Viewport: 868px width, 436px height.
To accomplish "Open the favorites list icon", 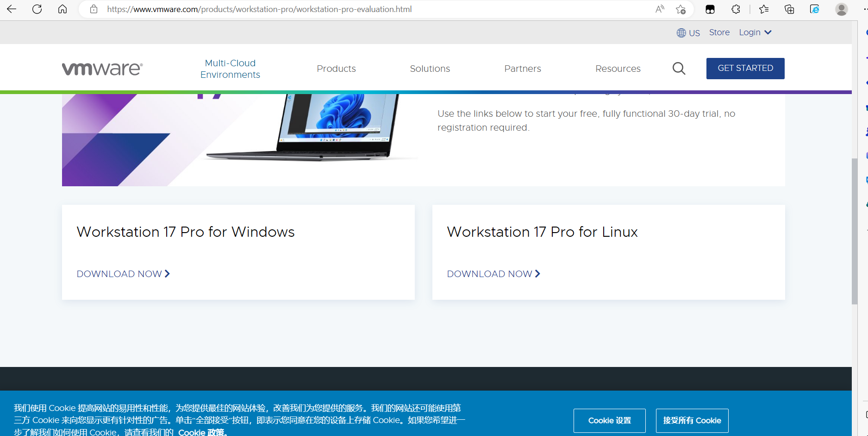I will pyautogui.click(x=764, y=9).
